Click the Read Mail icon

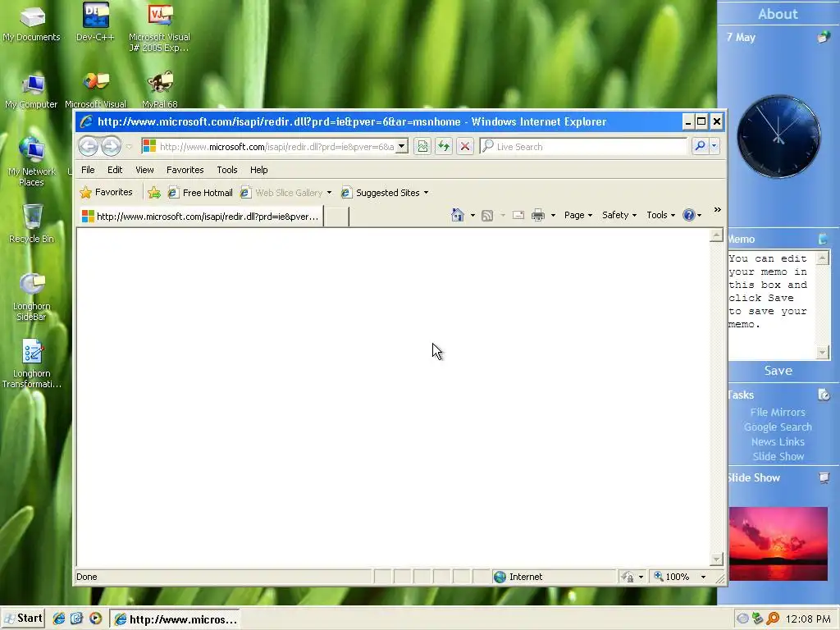point(518,216)
